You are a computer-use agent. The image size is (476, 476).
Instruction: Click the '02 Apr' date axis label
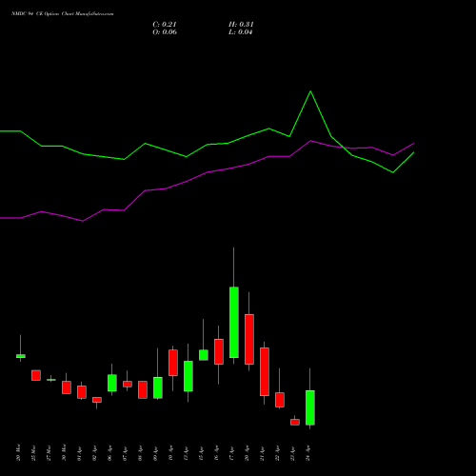tap(94, 453)
